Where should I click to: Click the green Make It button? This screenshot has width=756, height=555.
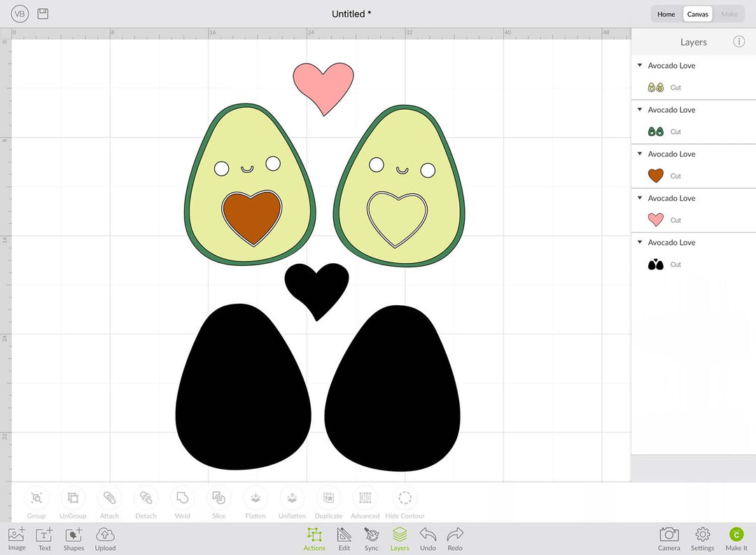point(736,539)
